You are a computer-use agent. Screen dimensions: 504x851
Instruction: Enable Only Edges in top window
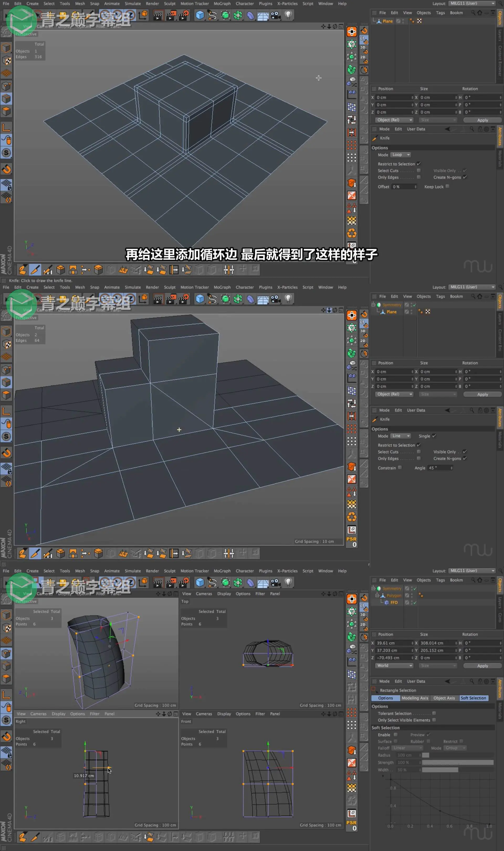tap(419, 177)
